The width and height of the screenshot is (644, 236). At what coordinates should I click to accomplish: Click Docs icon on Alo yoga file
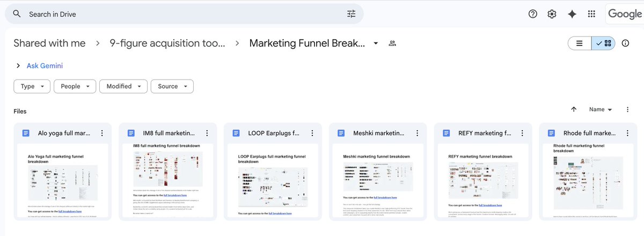click(26, 133)
